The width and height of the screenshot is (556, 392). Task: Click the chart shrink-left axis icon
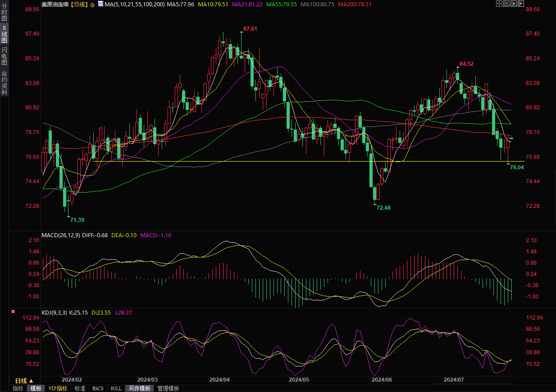(506, 4)
